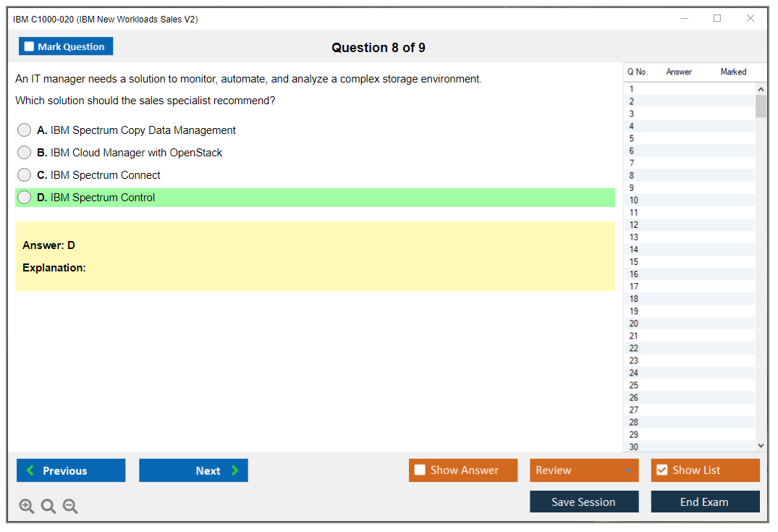Viewport: 778px width, 532px height.
Task: Minimize the exam window
Action: click(685, 19)
